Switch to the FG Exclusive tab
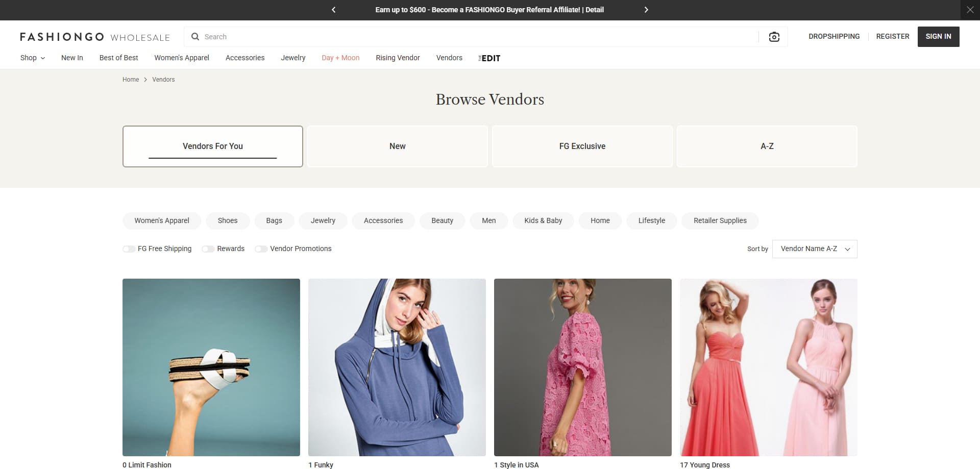Viewport: 980px width, 469px height. pos(582,146)
